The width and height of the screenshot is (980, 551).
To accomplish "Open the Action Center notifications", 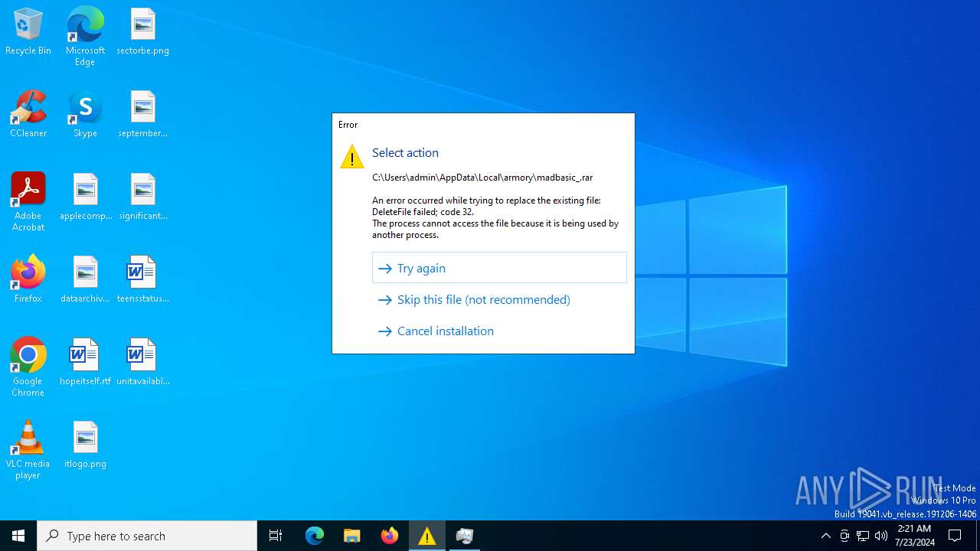I will click(x=955, y=536).
